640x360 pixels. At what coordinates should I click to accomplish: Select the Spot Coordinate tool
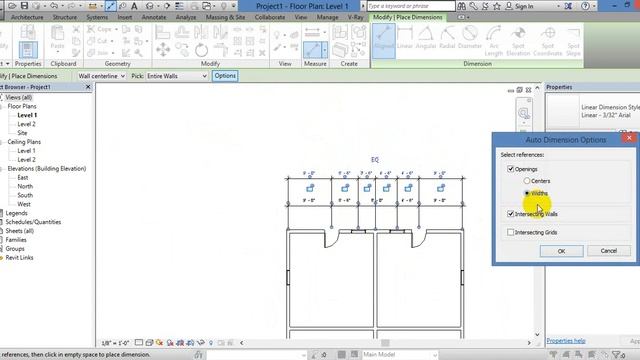pyautogui.click(x=548, y=41)
